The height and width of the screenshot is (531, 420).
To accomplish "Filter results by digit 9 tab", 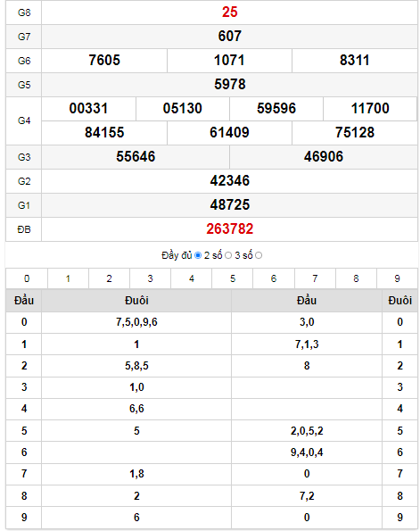I will click(x=398, y=278).
